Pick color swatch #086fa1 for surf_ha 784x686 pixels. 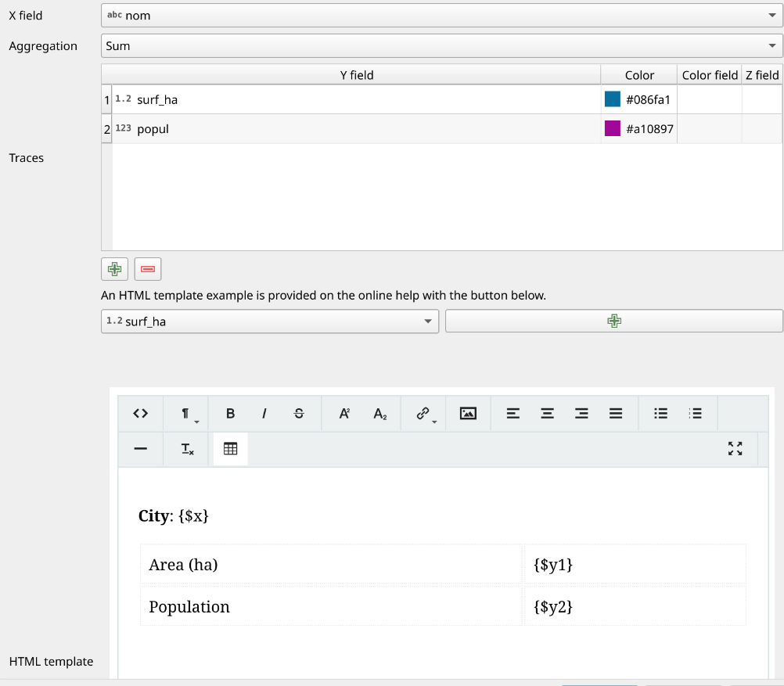[x=613, y=99]
